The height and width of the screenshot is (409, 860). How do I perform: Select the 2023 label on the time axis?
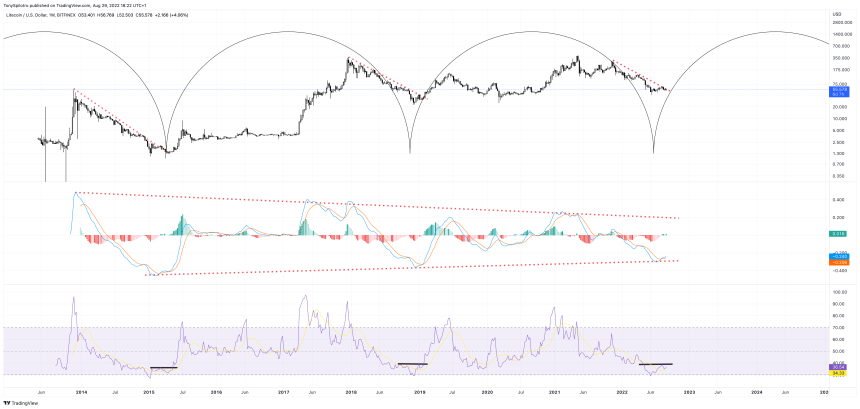click(689, 392)
